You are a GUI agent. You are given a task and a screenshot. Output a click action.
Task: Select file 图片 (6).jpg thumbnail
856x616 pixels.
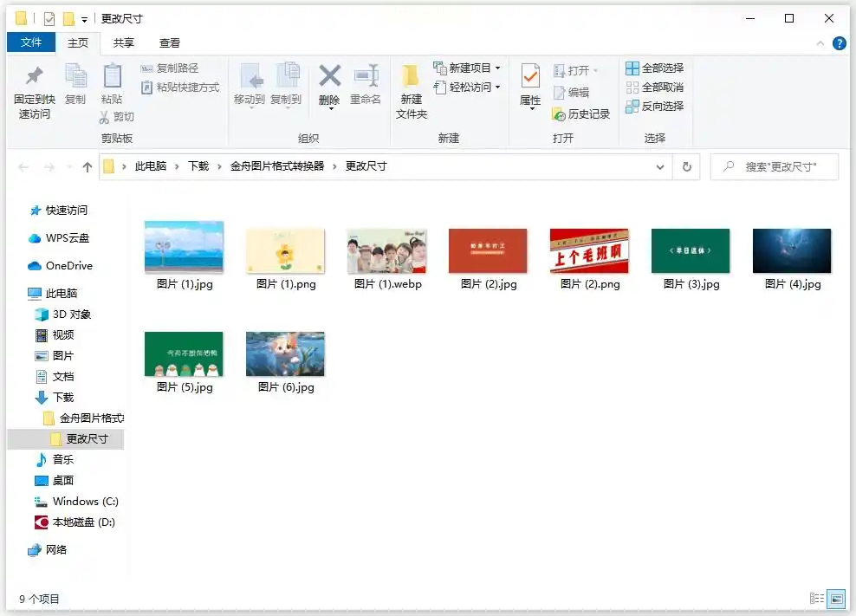(x=286, y=353)
